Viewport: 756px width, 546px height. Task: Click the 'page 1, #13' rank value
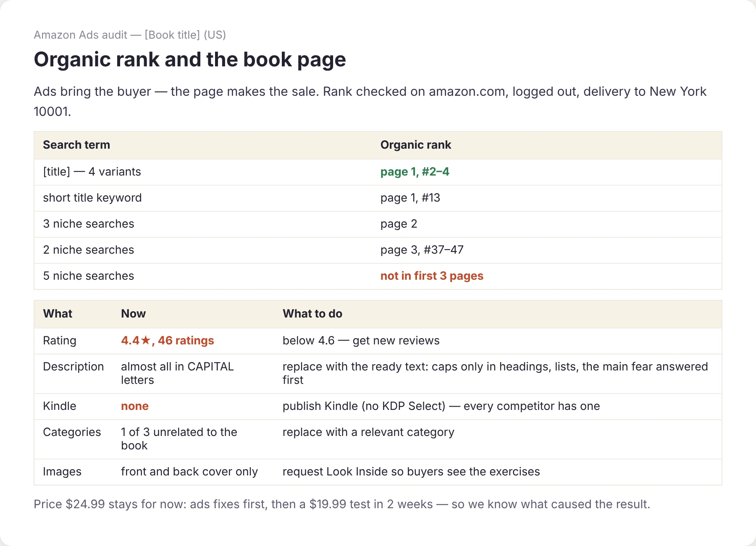click(x=410, y=198)
